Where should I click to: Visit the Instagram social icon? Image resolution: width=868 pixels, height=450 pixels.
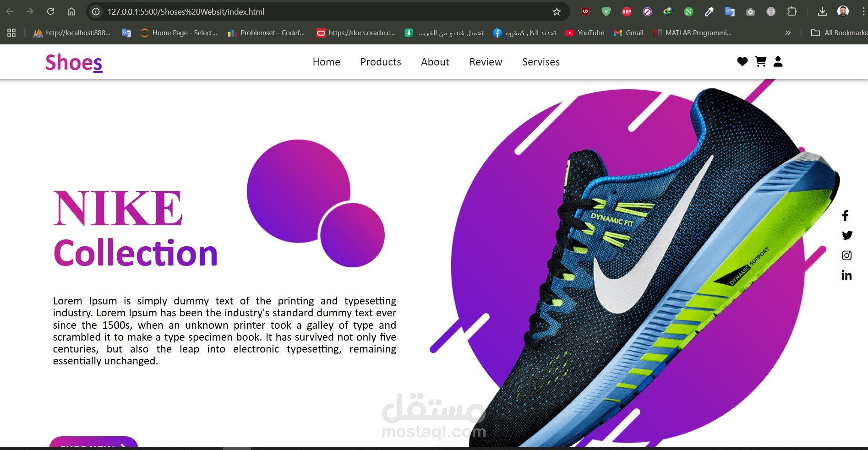pyautogui.click(x=846, y=255)
